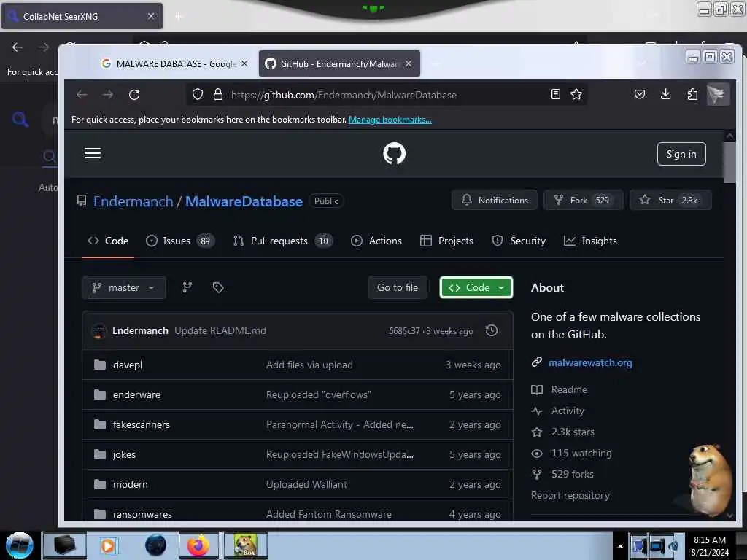Open the tracking protection shield icon
The height and width of the screenshot is (560, 747).
click(198, 95)
